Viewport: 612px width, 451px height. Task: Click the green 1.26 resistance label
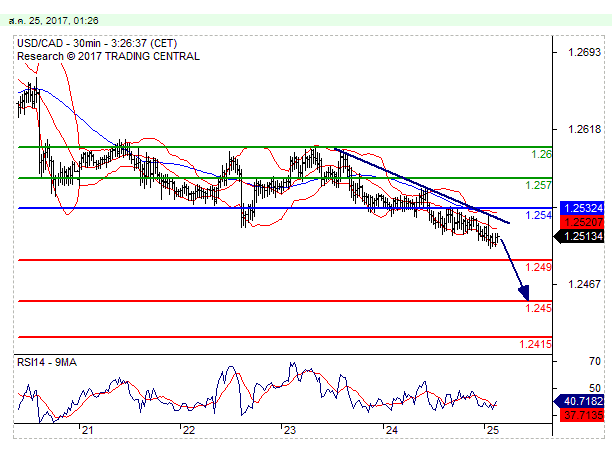click(x=541, y=154)
